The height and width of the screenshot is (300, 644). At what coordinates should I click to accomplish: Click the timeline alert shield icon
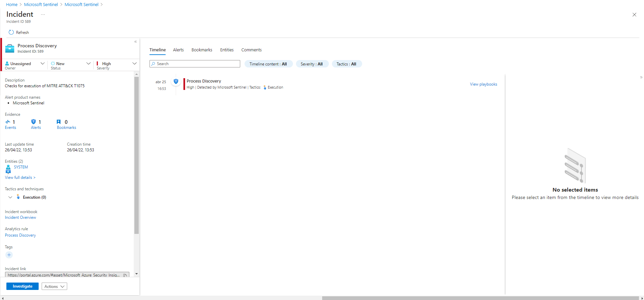tap(176, 82)
